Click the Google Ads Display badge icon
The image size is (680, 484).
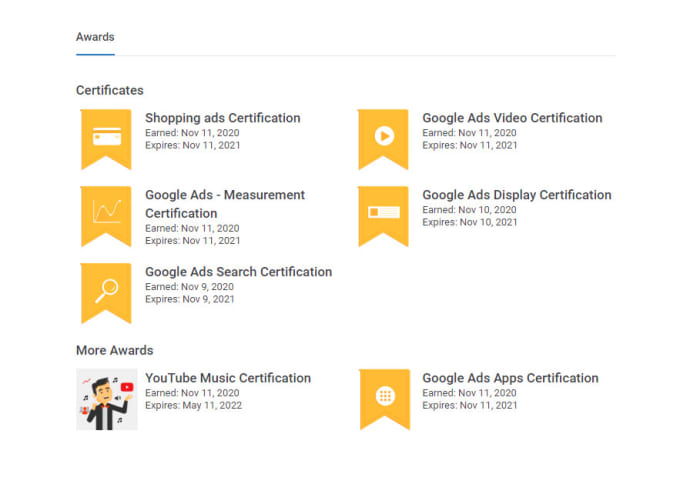pyautogui.click(x=383, y=216)
